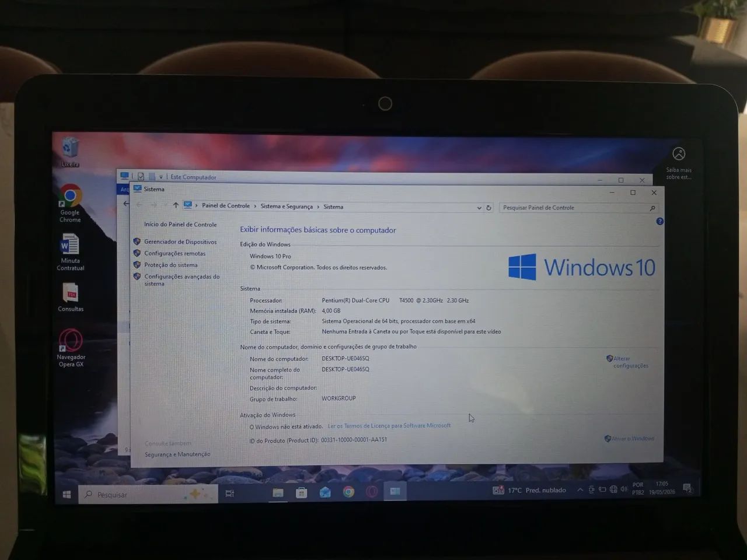The height and width of the screenshot is (560, 747).
Task: Open Segurança e Manutenção link
Action: tap(177, 454)
